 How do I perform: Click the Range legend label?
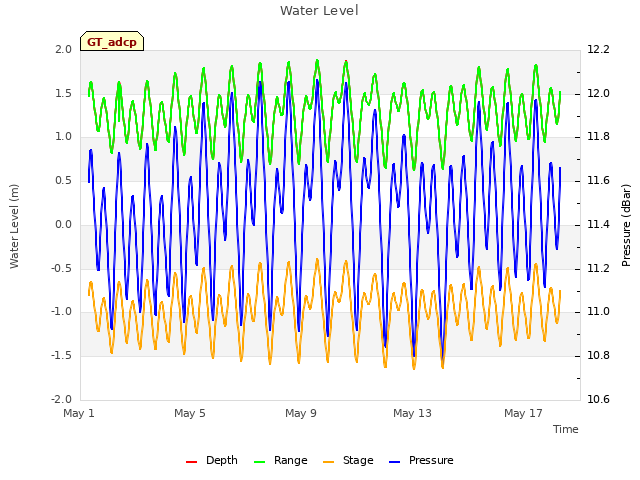click(x=291, y=460)
